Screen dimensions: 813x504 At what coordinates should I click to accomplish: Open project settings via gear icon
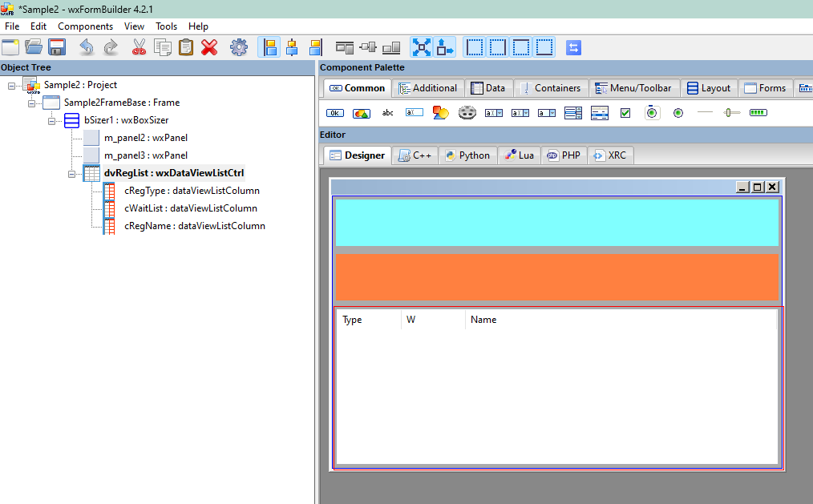[239, 47]
